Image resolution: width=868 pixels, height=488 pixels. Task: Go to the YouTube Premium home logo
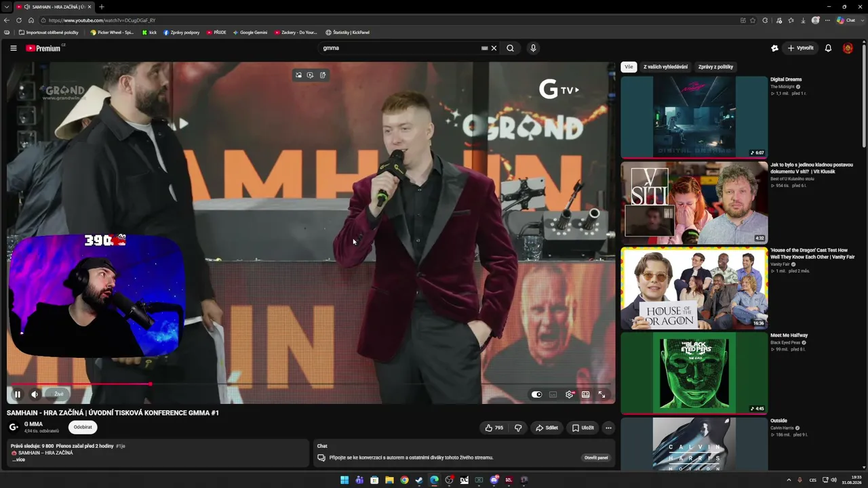pyautogui.click(x=45, y=48)
